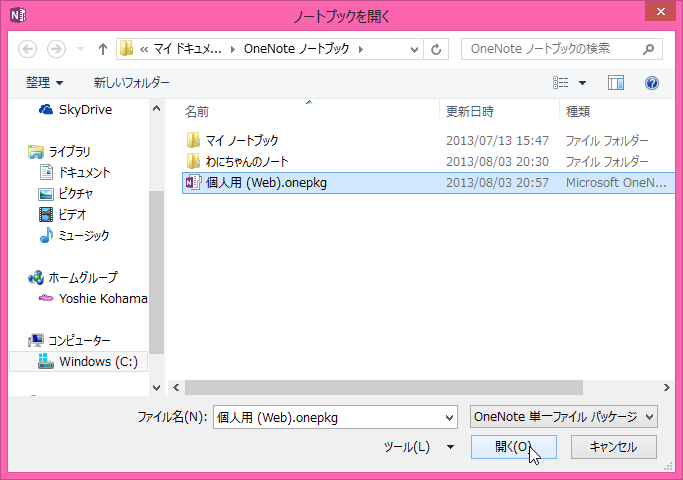Change view with the view icon
Viewport: 683px width, 480px height.
click(561, 82)
